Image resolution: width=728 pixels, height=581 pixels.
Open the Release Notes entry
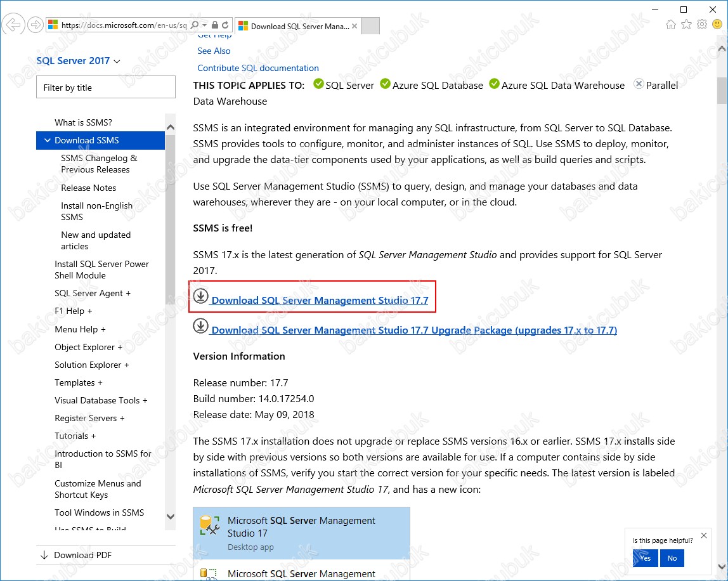coord(88,188)
